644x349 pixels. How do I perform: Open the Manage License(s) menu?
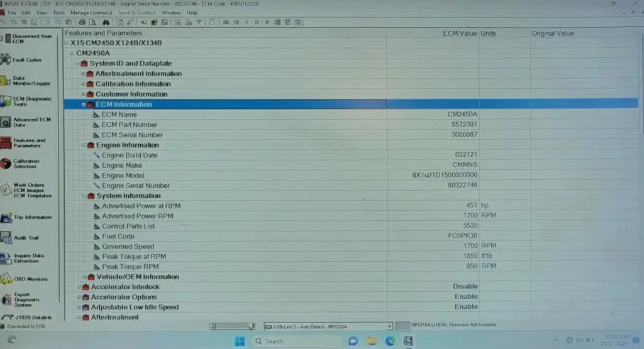point(91,13)
